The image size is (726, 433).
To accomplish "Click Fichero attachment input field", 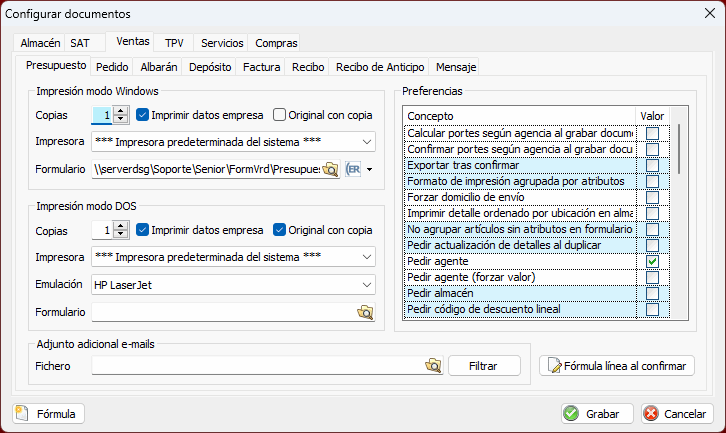I will pos(257,365).
